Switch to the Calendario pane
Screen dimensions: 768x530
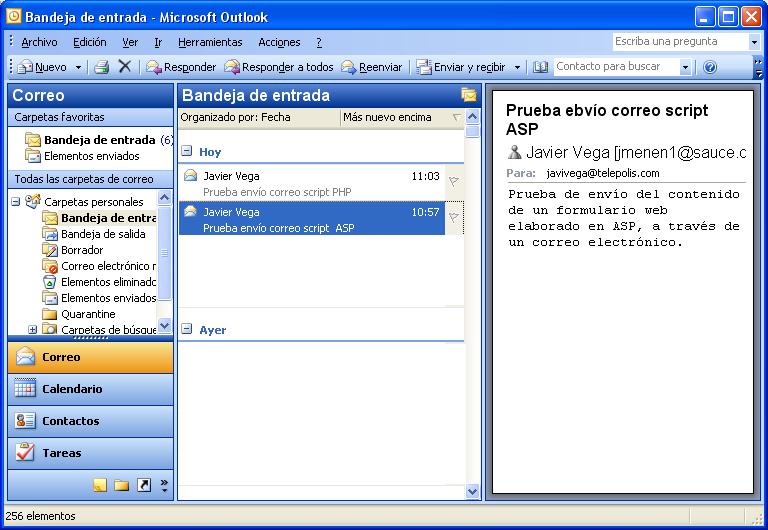pos(90,389)
